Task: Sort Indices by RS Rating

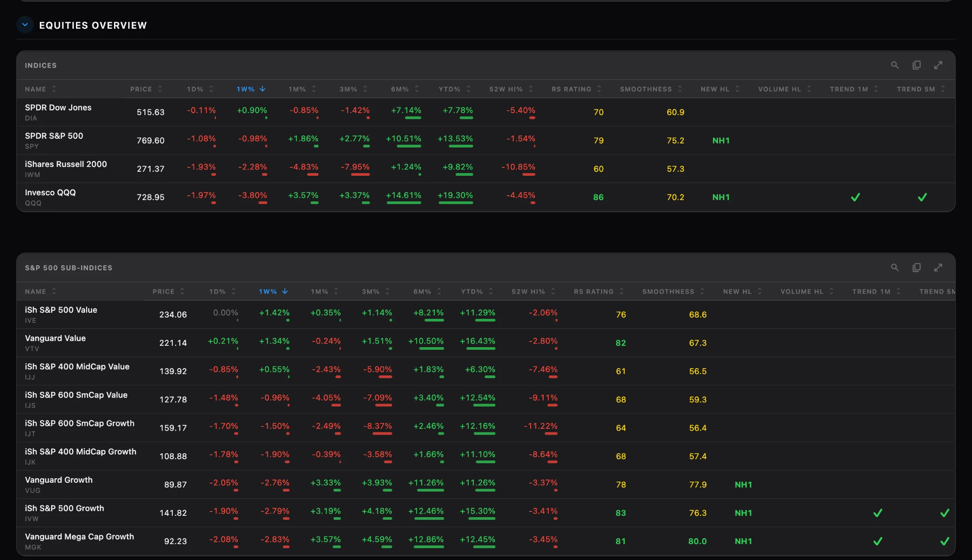Action: pos(577,89)
